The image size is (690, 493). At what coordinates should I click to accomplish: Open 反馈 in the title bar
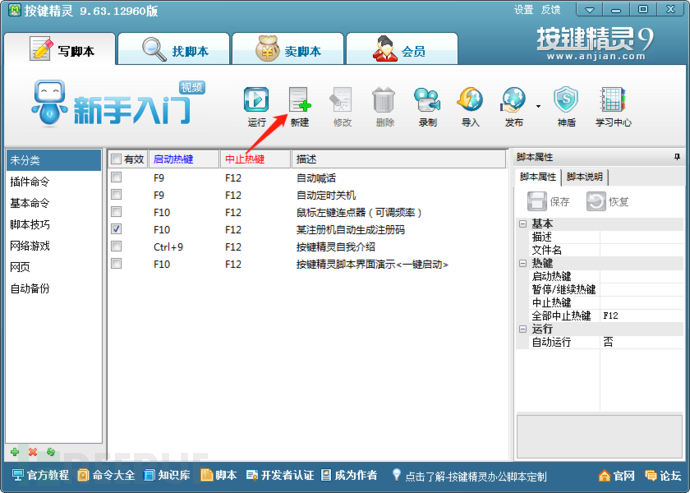pyautogui.click(x=551, y=10)
